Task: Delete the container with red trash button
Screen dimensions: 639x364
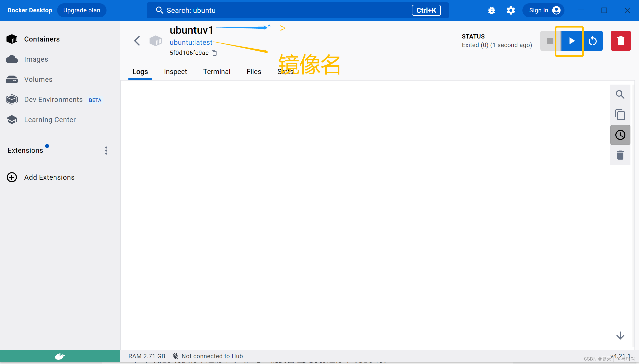Action: [x=621, y=41]
